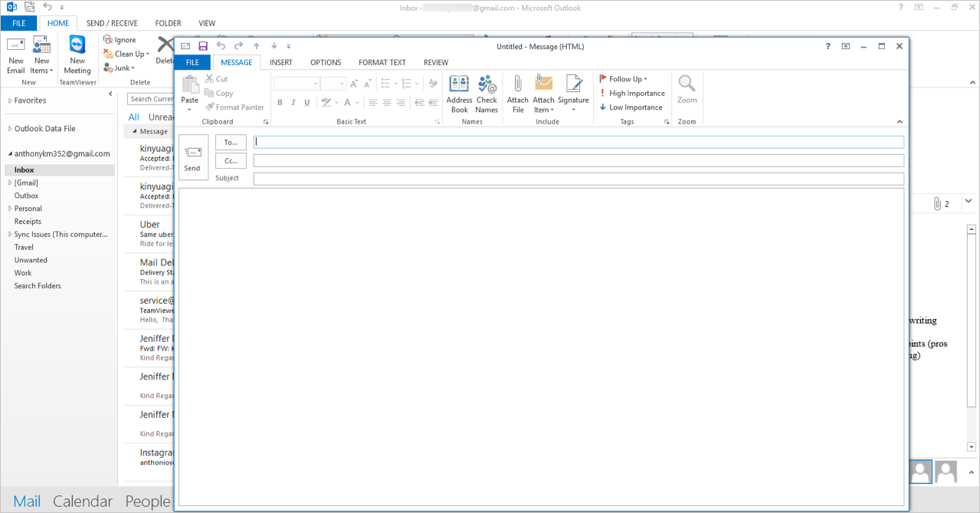Enable italic text
This screenshot has width=980, height=513.
(x=293, y=102)
